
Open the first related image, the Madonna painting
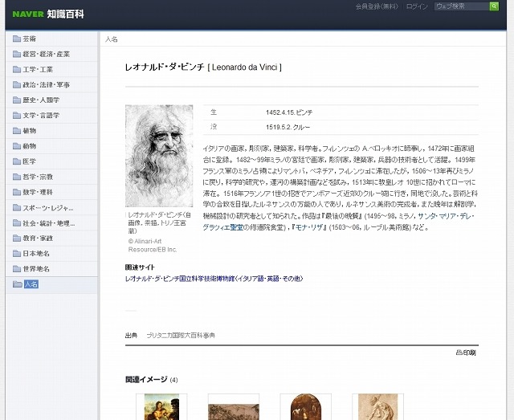click(x=161, y=407)
